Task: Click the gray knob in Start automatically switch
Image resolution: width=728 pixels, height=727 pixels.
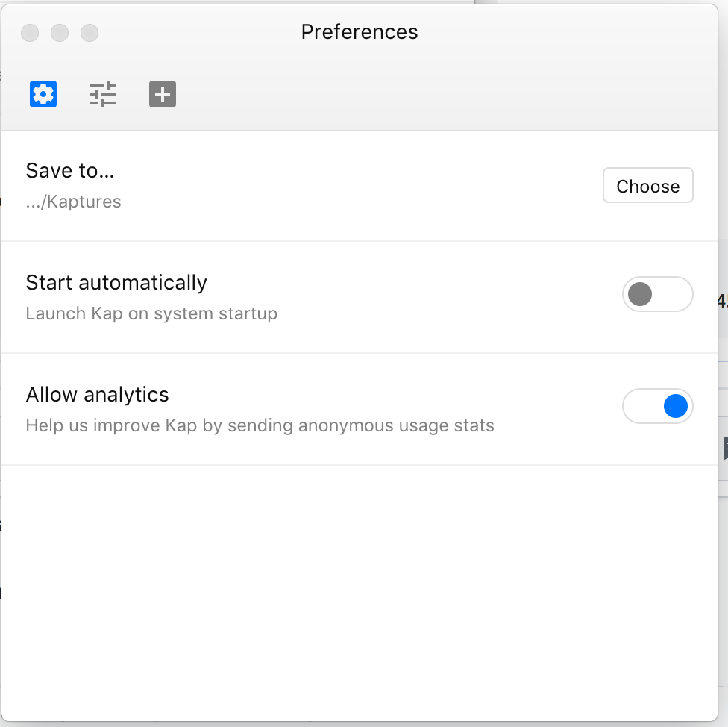Action: [x=640, y=294]
